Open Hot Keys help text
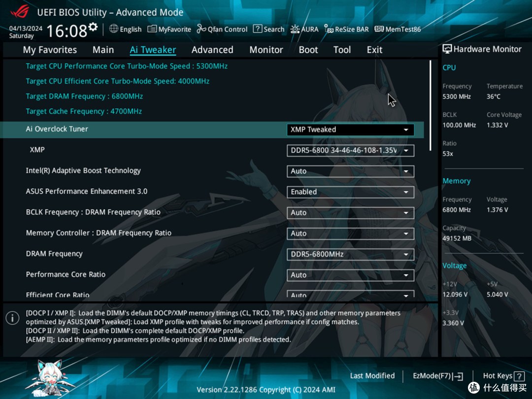This screenshot has height=399, width=532. coord(498,376)
